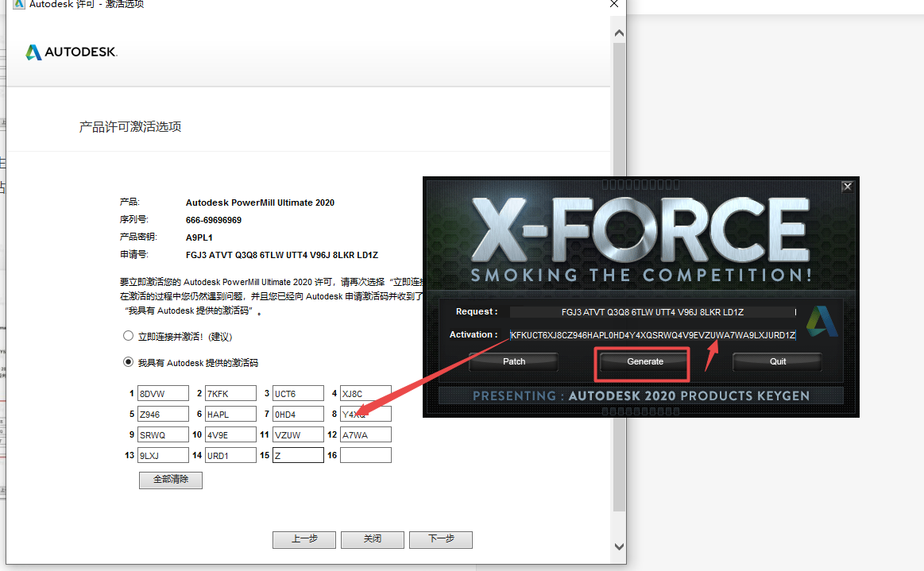Click the scroll down arrow of the dialog
924x571 pixels.
pyautogui.click(x=619, y=546)
